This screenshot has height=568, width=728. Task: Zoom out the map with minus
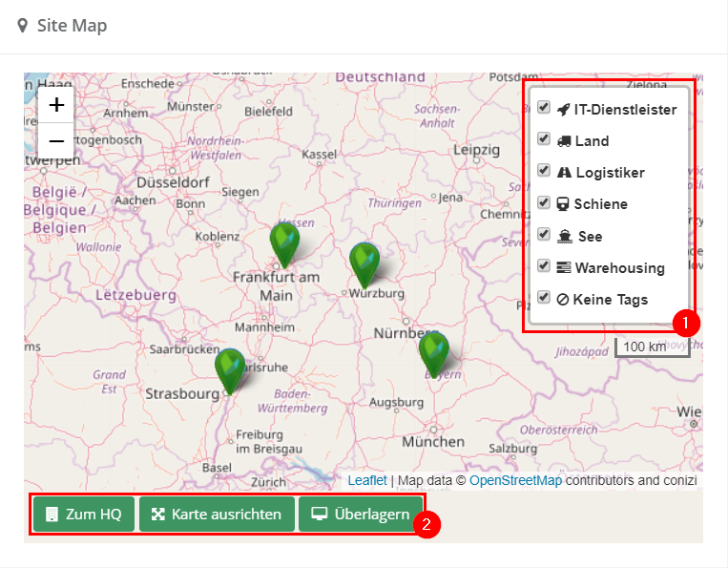click(x=56, y=141)
